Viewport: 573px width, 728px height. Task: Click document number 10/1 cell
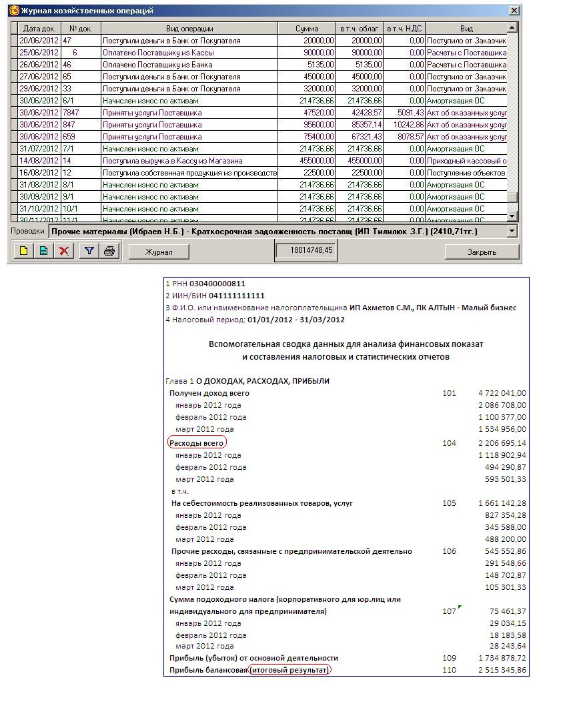[81, 209]
